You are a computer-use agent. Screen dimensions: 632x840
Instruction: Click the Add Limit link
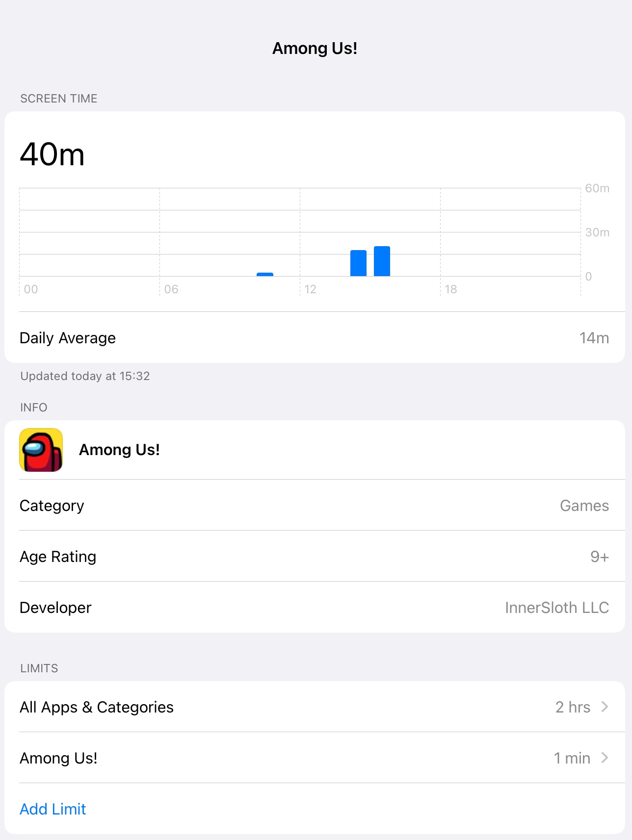tap(53, 809)
